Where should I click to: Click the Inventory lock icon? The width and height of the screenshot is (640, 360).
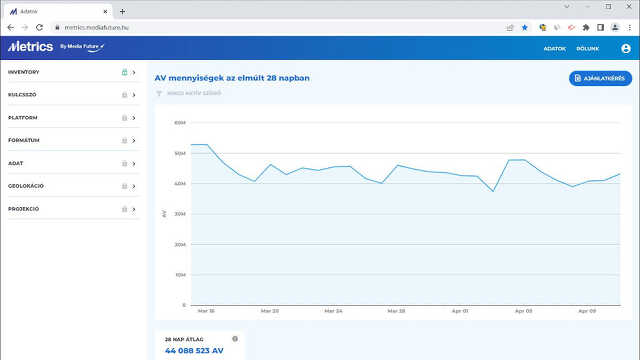[124, 72]
